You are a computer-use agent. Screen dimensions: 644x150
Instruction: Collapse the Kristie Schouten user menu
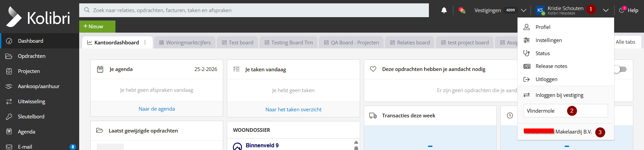coord(605,10)
